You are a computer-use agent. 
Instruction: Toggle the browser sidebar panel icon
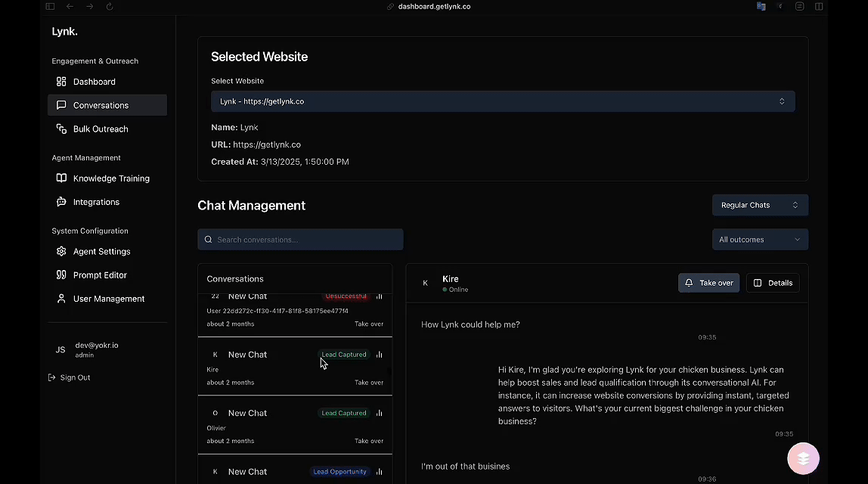[50, 7]
